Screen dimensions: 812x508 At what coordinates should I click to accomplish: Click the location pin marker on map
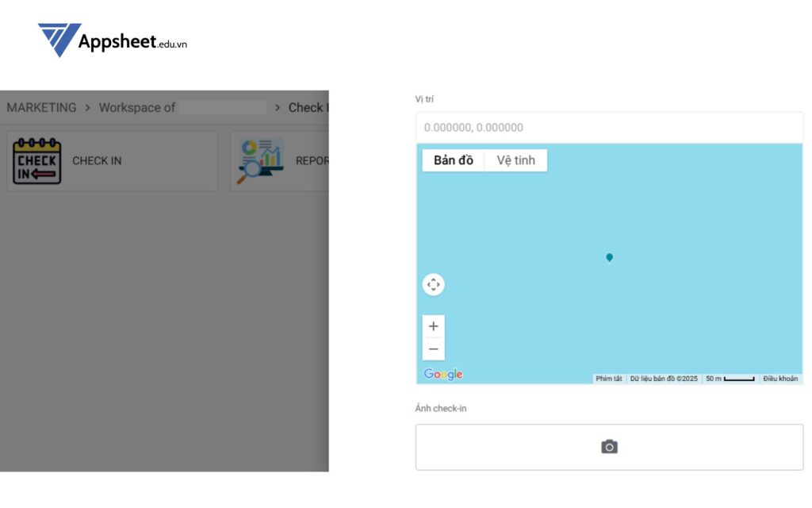(x=609, y=257)
